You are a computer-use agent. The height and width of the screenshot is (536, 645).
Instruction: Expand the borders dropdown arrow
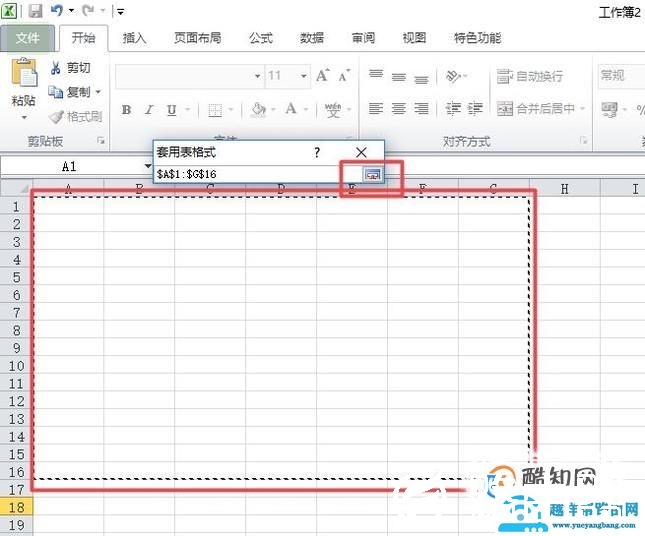pyautogui.click(x=231, y=110)
